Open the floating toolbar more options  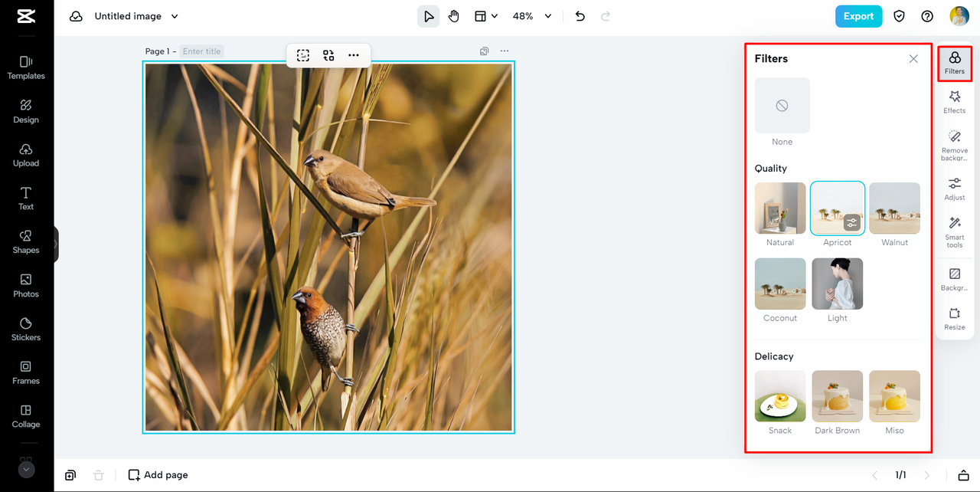coord(353,55)
